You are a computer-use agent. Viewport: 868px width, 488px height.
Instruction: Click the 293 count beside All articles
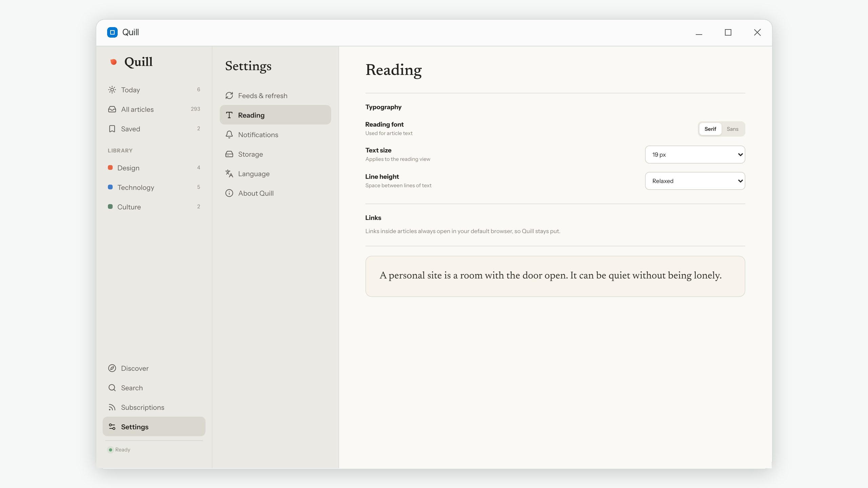tap(195, 109)
